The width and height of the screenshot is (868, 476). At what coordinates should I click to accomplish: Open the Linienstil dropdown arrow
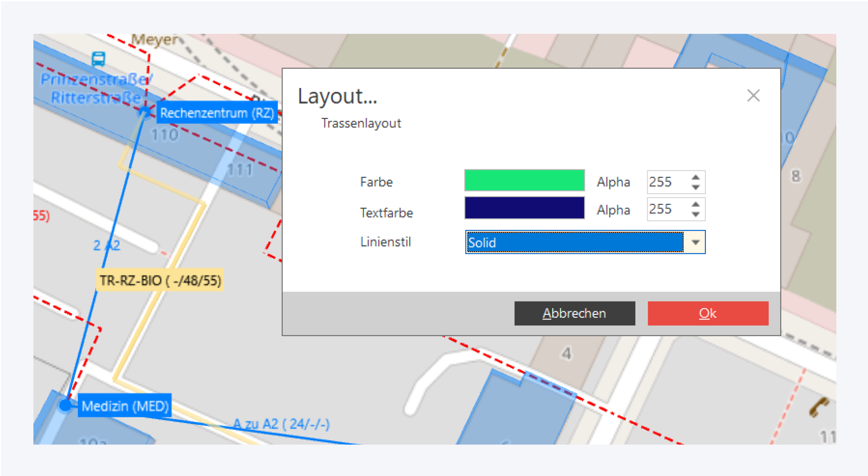[695, 242]
